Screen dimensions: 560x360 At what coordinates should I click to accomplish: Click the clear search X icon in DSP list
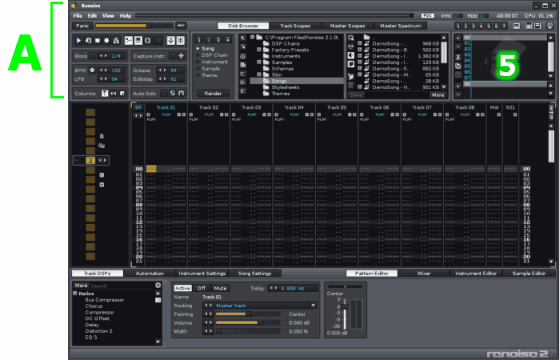158,285
